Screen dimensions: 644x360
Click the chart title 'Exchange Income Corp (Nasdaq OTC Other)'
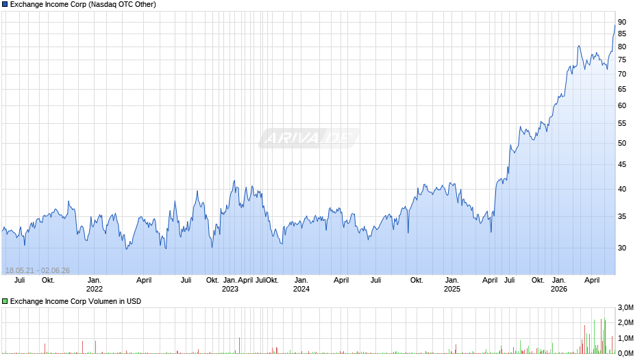click(x=83, y=5)
